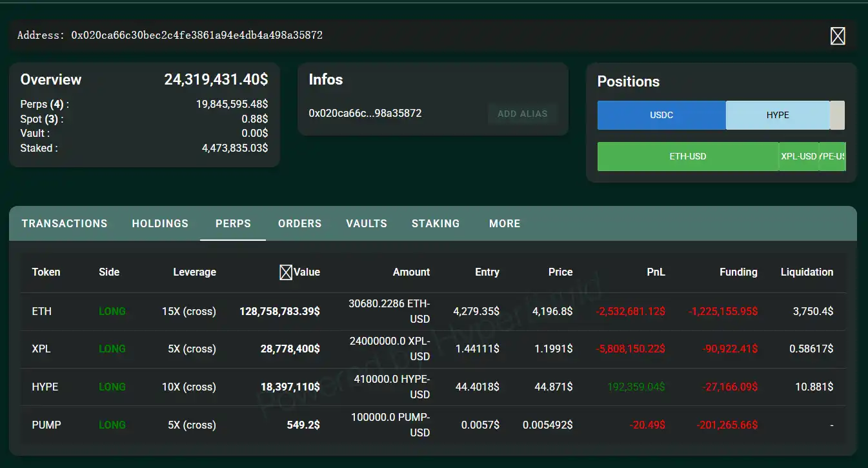868x468 pixels.
Task: Click the icon beside the Value header
Action: tap(285, 272)
